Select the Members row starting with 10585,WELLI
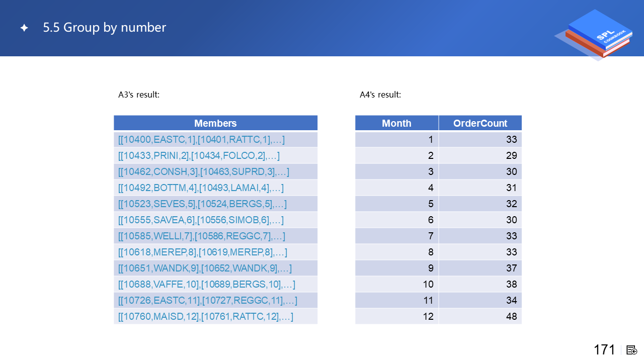This screenshot has width=644, height=362. [202, 236]
